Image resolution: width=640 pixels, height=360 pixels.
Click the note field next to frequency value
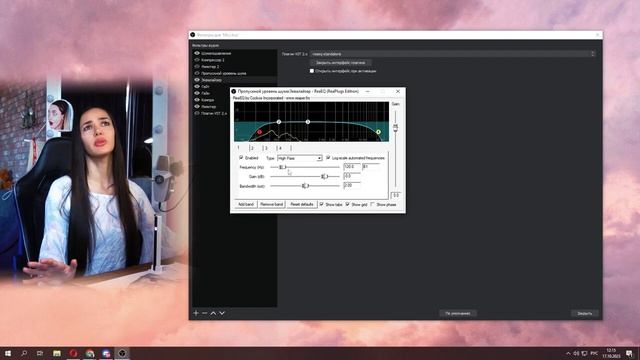[x=371, y=167]
